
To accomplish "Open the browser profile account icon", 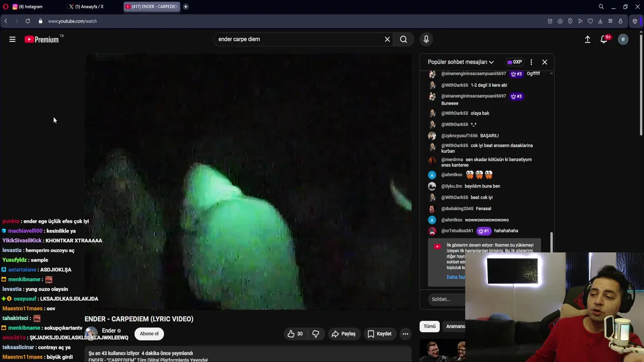I will [620, 21].
